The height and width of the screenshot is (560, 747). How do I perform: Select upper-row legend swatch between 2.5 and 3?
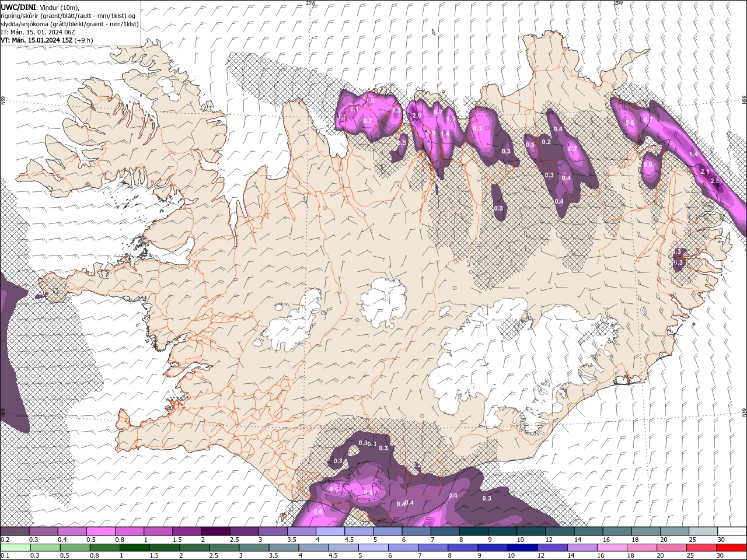coord(244,531)
